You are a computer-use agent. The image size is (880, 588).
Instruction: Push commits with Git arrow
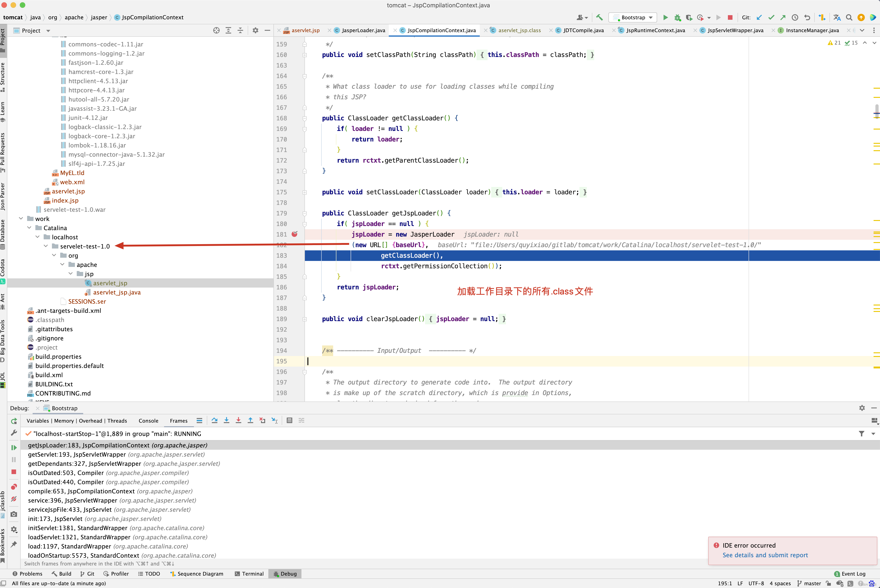point(783,17)
